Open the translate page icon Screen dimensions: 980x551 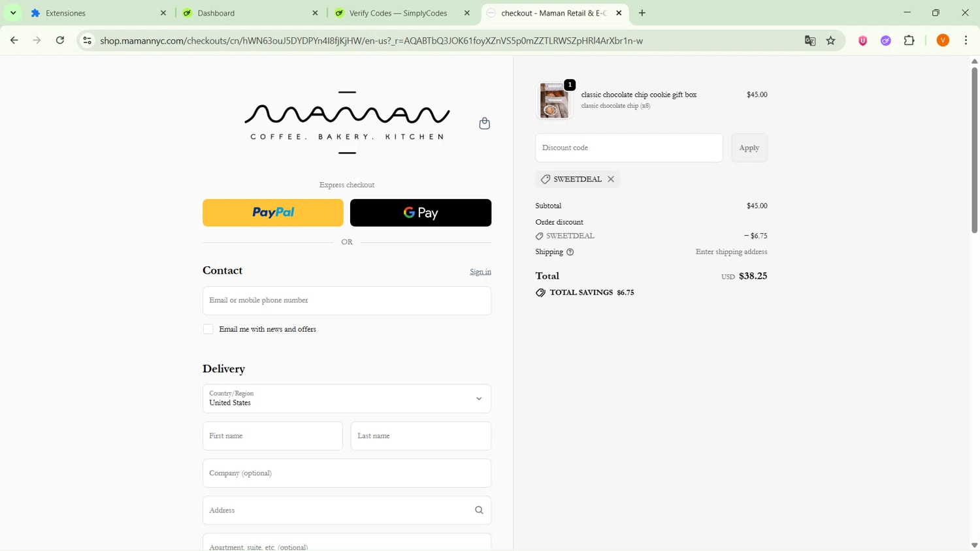(x=810, y=40)
